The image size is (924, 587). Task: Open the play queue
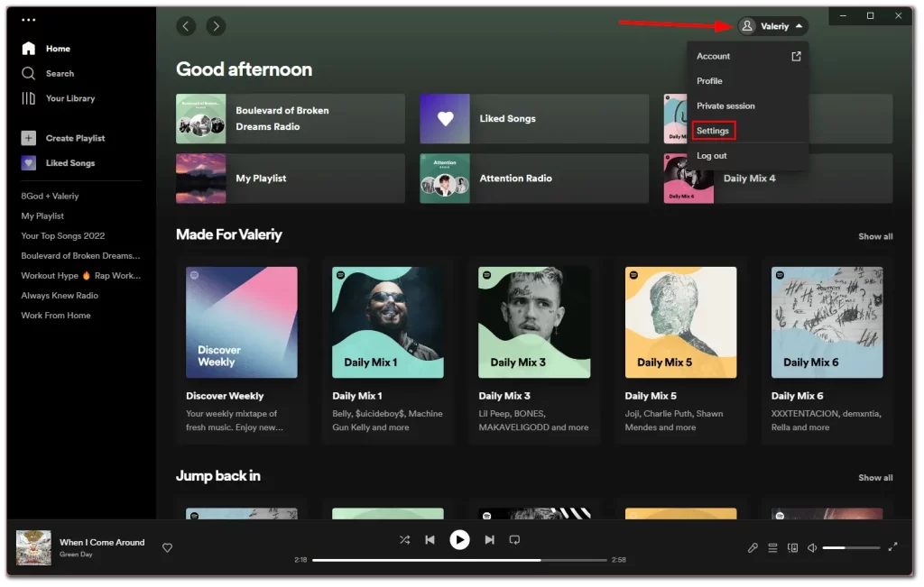pos(772,548)
